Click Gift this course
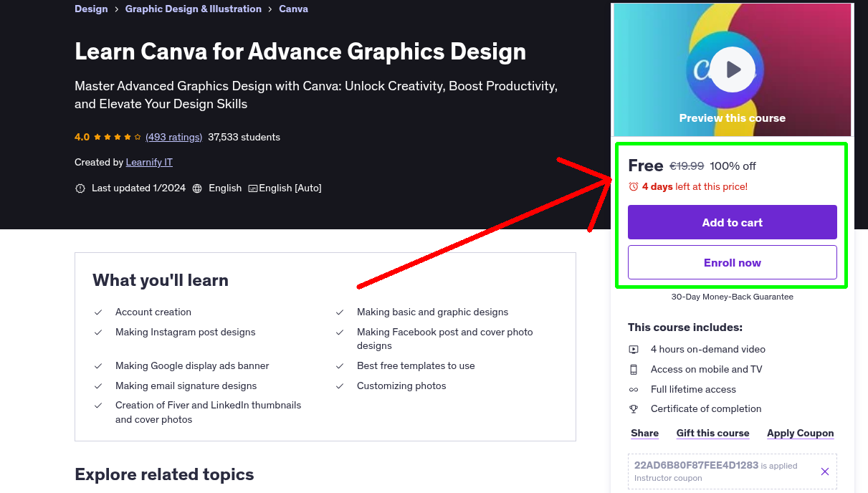The width and height of the screenshot is (868, 493). 713,433
